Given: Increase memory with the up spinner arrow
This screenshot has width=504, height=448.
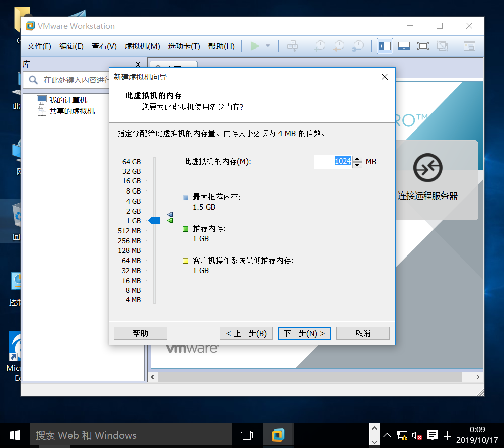Looking at the screenshot, I should [357, 159].
